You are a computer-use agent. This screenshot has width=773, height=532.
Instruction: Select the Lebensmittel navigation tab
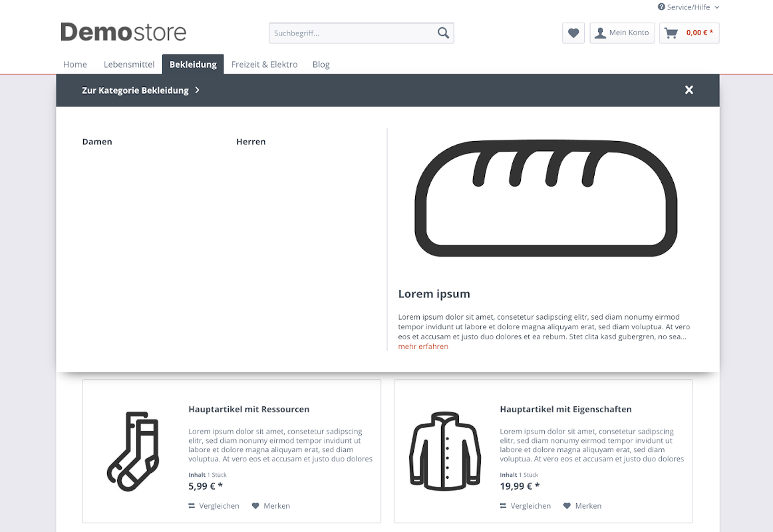(x=129, y=65)
